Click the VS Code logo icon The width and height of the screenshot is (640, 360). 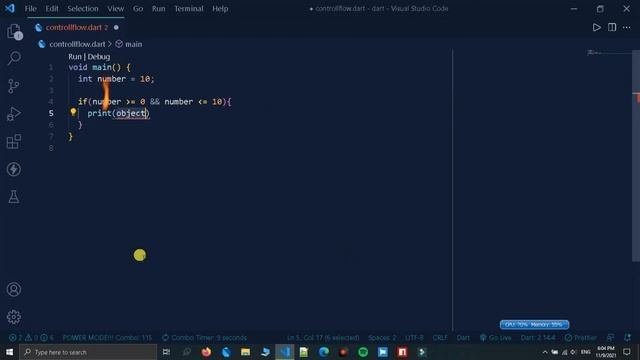pos(10,8)
